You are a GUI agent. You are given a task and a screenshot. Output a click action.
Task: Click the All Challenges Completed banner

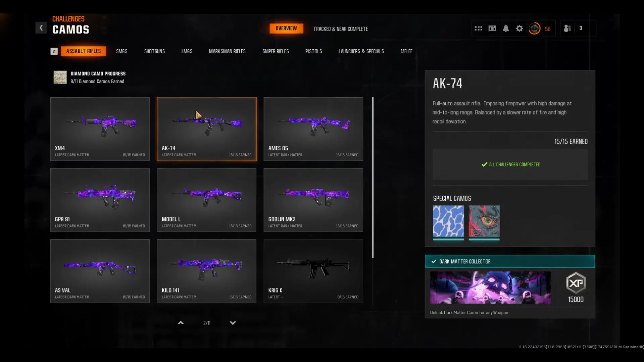pyautogui.click(x=510, y=164)
